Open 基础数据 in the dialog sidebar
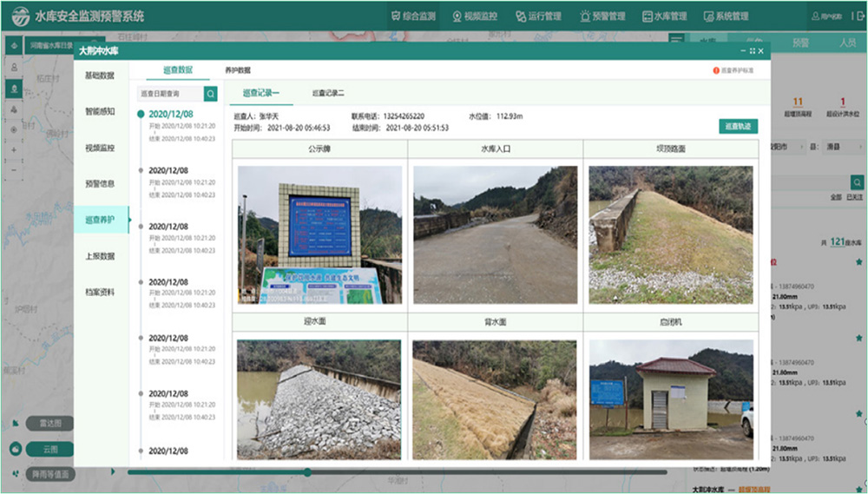The height and width of the screenshot is (494, 868). 100,76
